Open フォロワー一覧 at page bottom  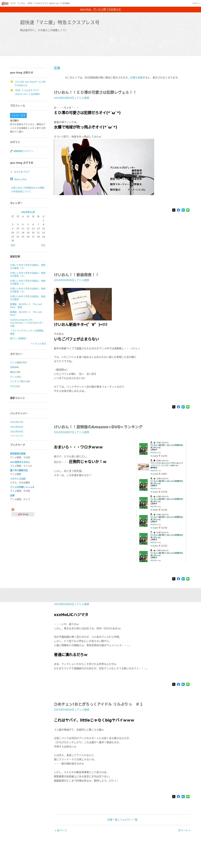pos(129,820)
